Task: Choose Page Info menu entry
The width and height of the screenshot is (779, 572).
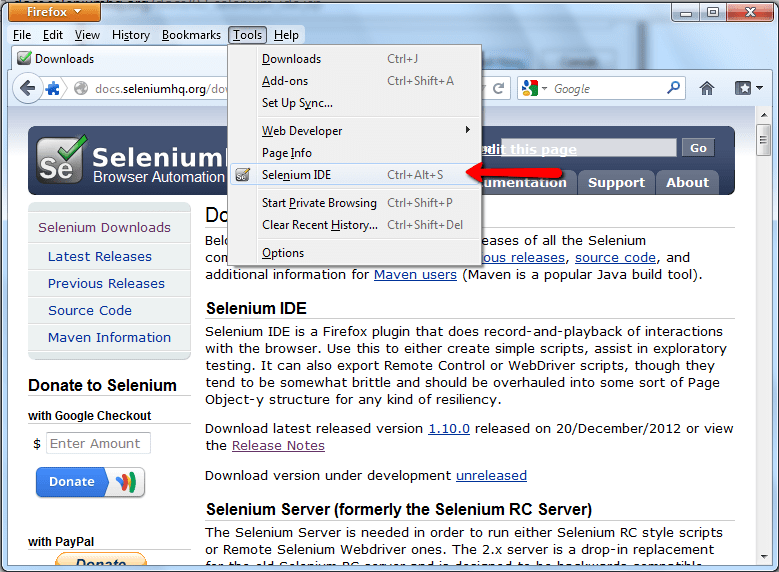Action: click(x=355, y=153)
